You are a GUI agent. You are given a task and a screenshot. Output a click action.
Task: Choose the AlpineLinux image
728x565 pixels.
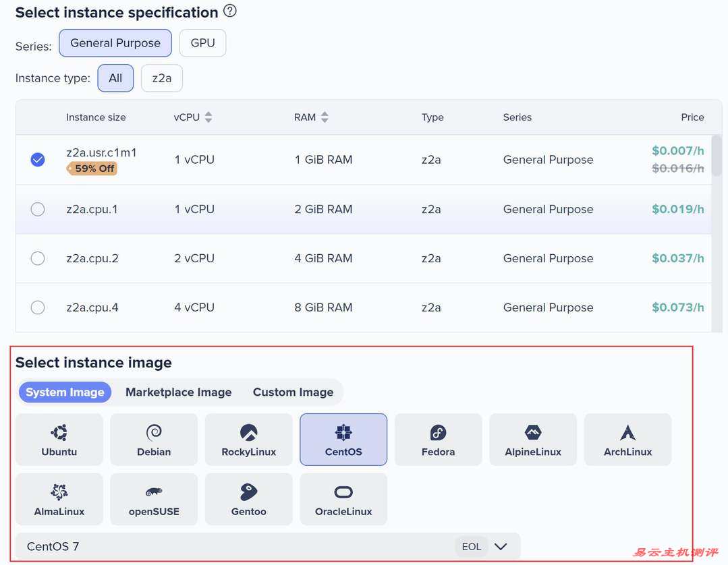point(533,440)
